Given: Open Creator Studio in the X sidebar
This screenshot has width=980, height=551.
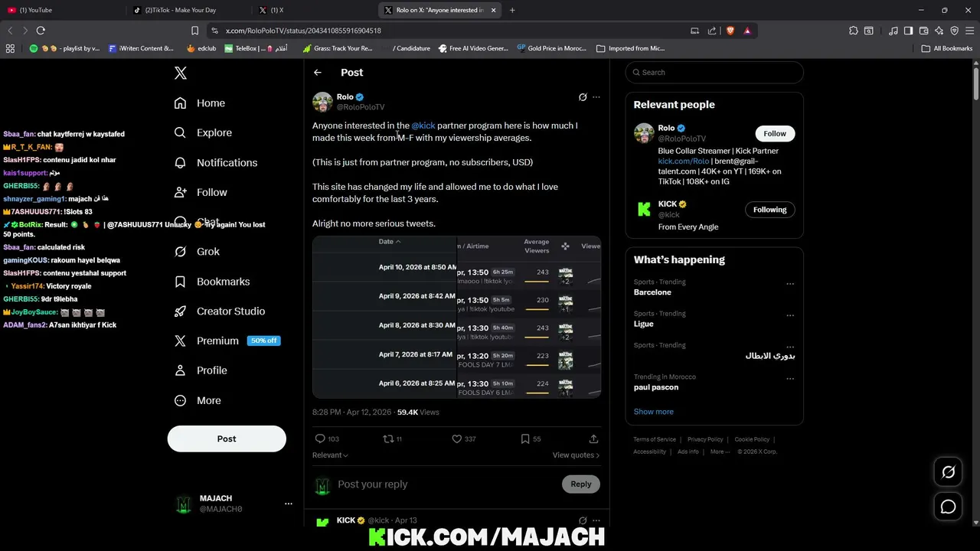Looking at the screenshot, I should [x=220, y=311].
